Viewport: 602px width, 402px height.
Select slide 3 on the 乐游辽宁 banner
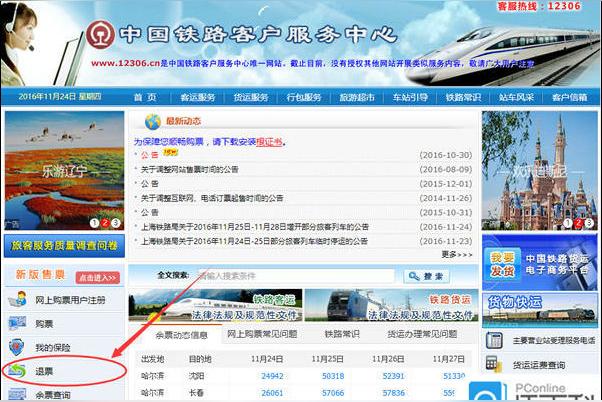(116, 223)
